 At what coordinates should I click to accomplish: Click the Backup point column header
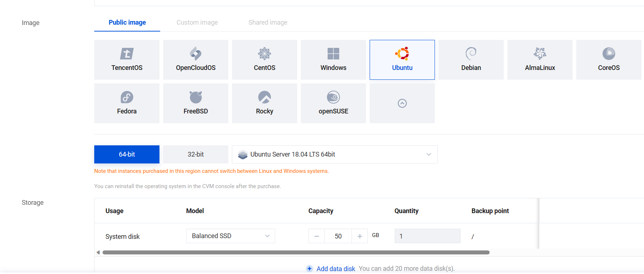tap(490, 211)
